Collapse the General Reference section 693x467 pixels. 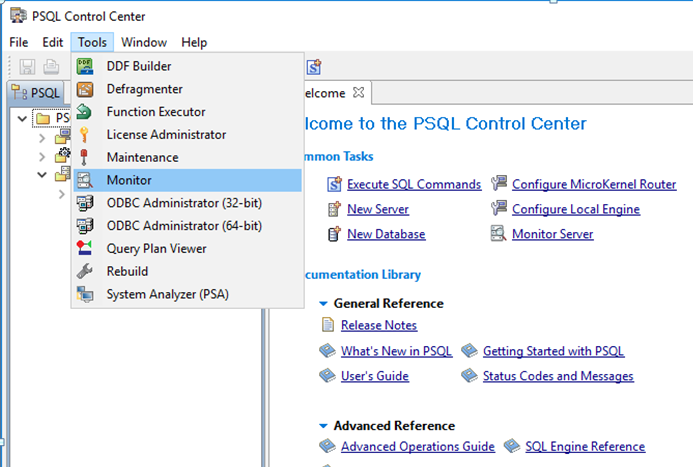[x=323, y=304]
